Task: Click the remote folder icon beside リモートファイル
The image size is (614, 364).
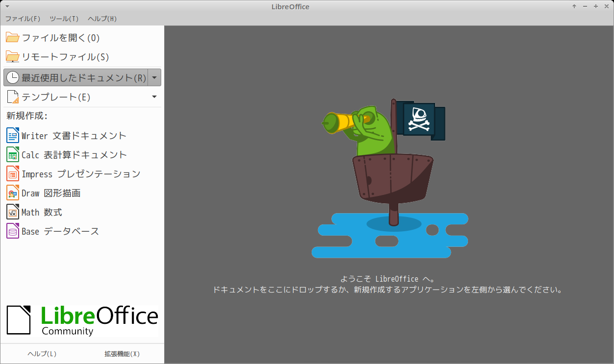Action: (x=12, y=57)
